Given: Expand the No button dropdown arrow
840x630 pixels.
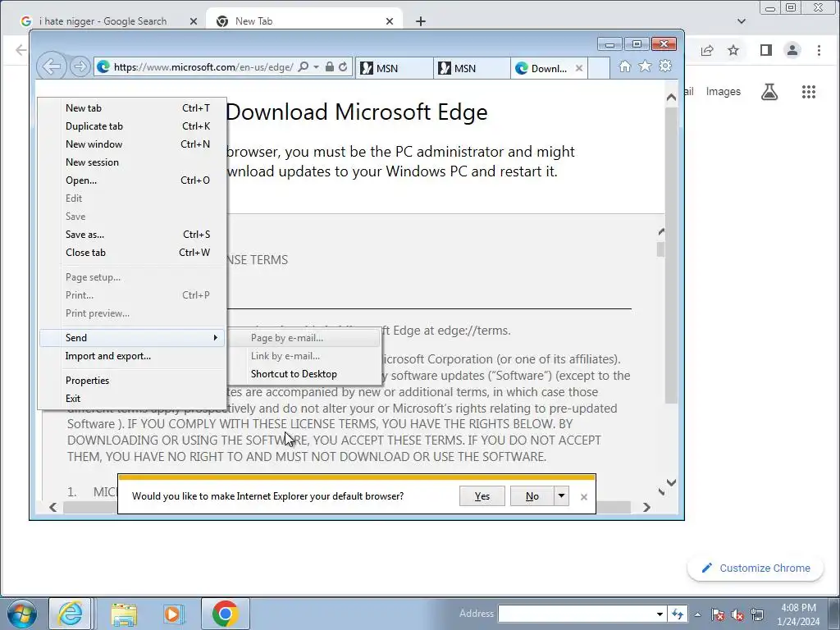Looking at the screenshot, I should pyautogui.click(x=561, y=496).
